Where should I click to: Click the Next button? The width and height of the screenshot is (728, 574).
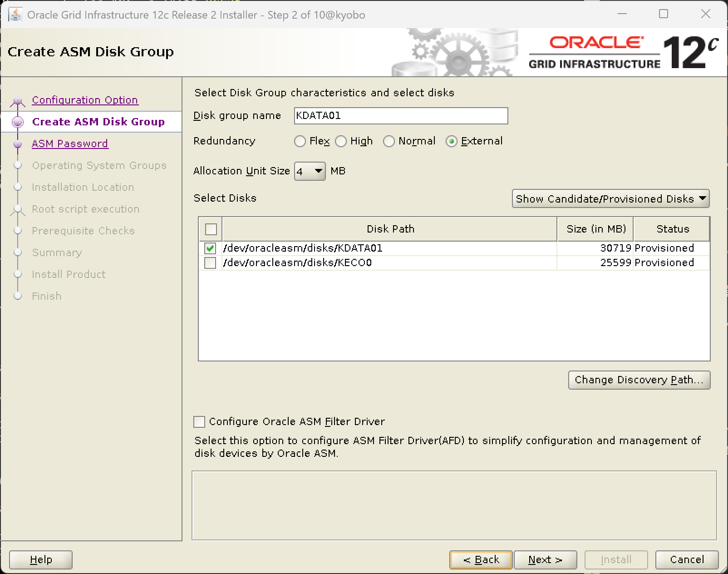(x=545, y=560)
